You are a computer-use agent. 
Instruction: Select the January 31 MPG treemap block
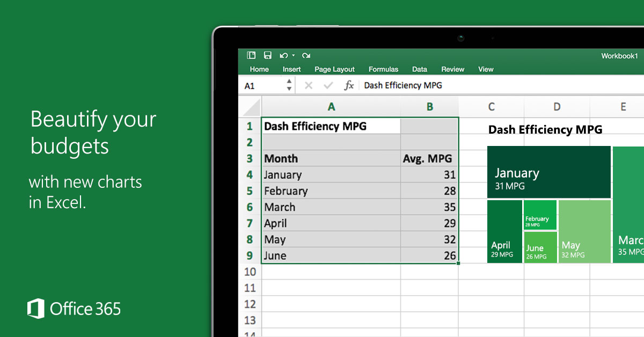(549, 172)
